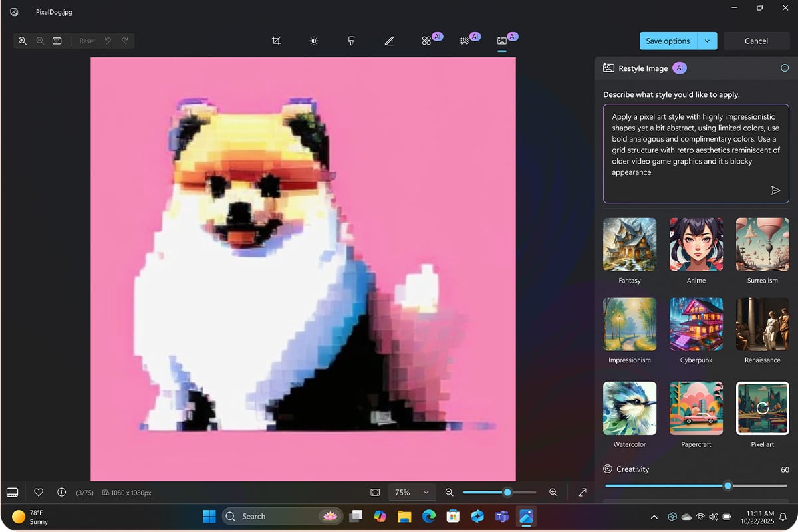798x532 pixels.
Task: Open File Explorer from the taskbar
Action: pos(404,516)
